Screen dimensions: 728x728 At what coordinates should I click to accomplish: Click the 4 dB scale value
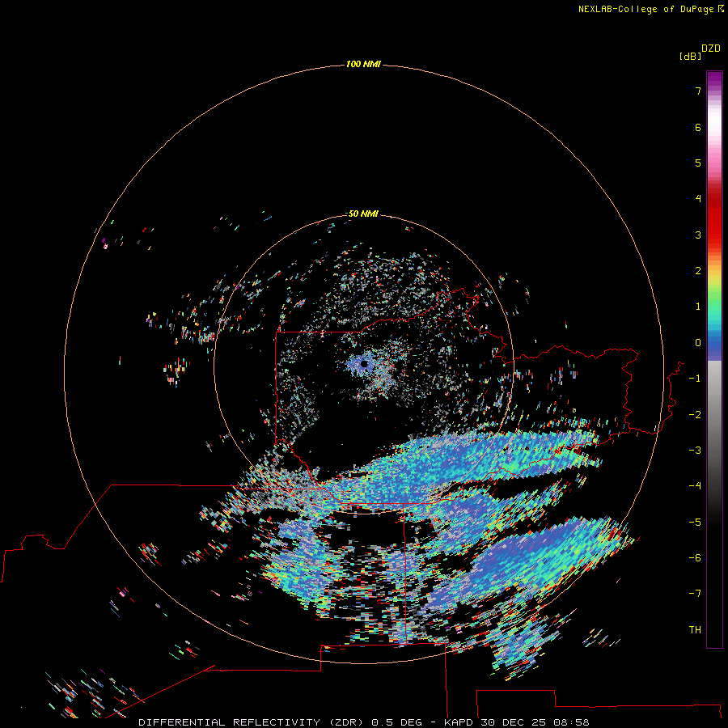click(698, 199)
